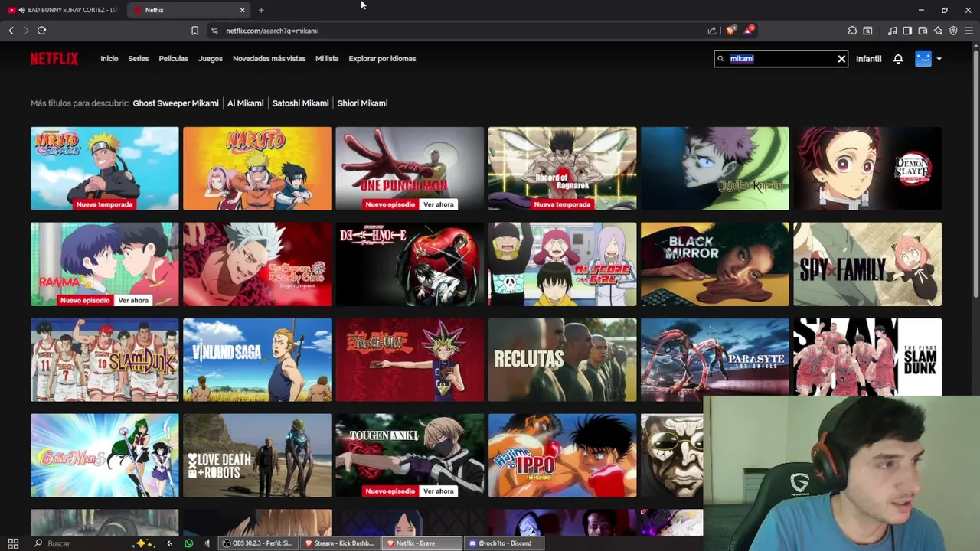Click the magnifier icon in the Netflix search box
This screenshot has width=980, height=551.
[720, 59]
